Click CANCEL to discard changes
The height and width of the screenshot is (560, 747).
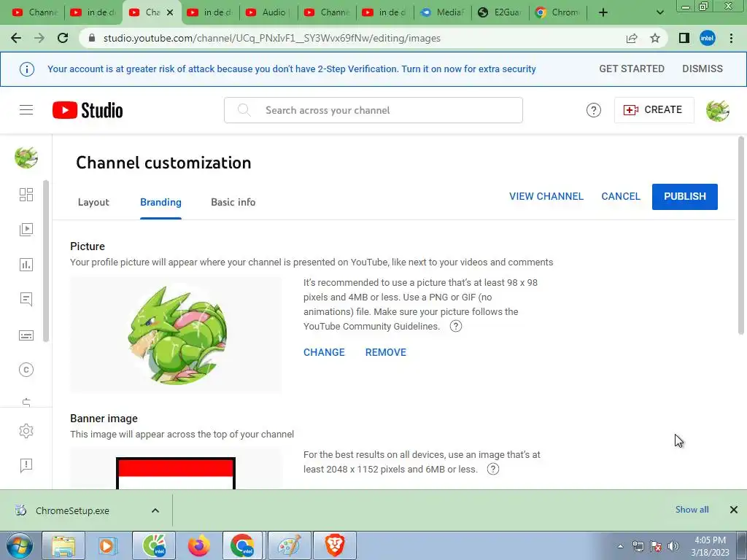[x=621, y=196]
